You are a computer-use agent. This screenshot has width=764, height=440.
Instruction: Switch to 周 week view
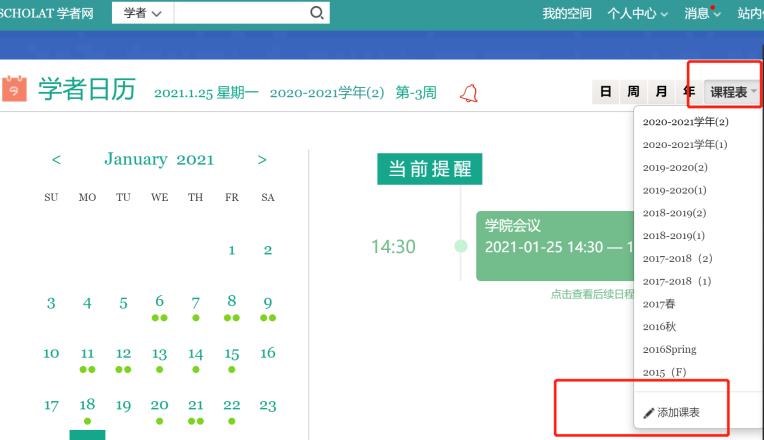[x=633, y=92]
